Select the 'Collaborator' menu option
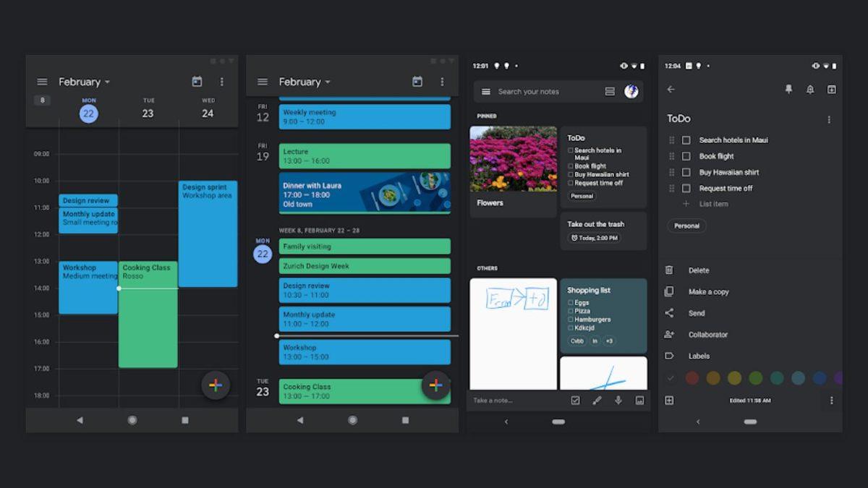The width and height of the screenshot is (868, 488). pos(707,335)
